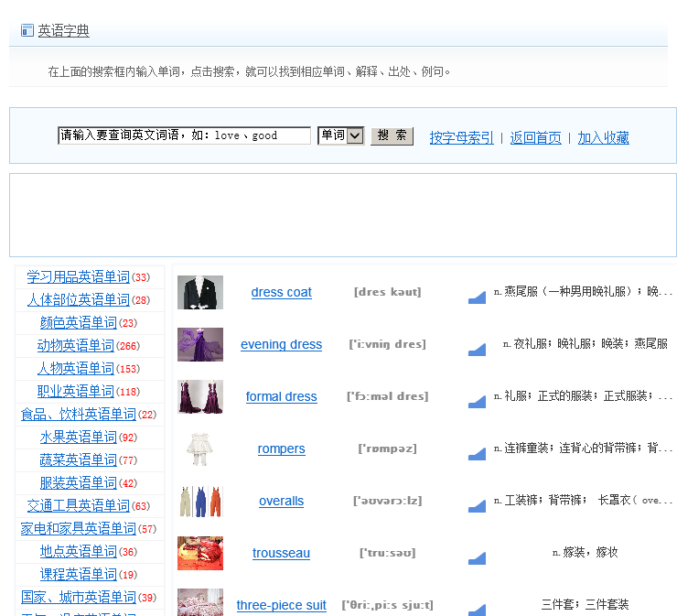The width and height of the screenshot is (677, 616).
Task: Play pronunciation audio for evening dress
Action: (x=477, y=350)
